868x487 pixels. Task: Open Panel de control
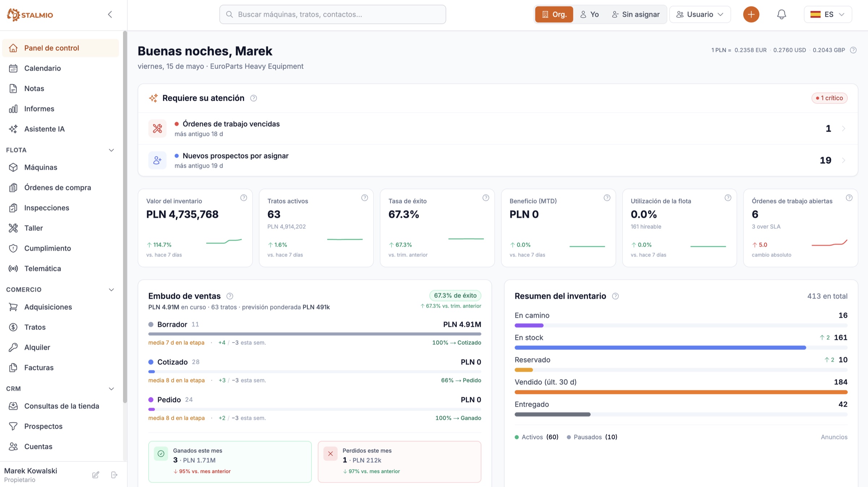60,48
